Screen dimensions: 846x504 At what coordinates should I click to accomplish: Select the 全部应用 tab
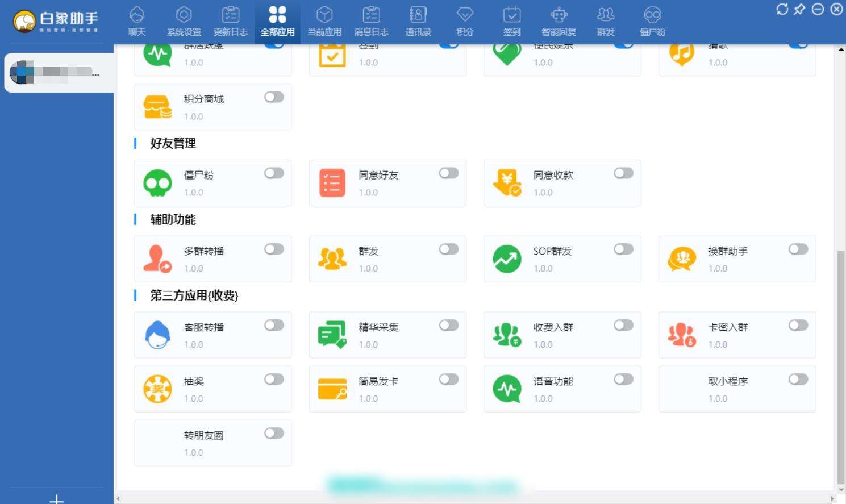278,22
